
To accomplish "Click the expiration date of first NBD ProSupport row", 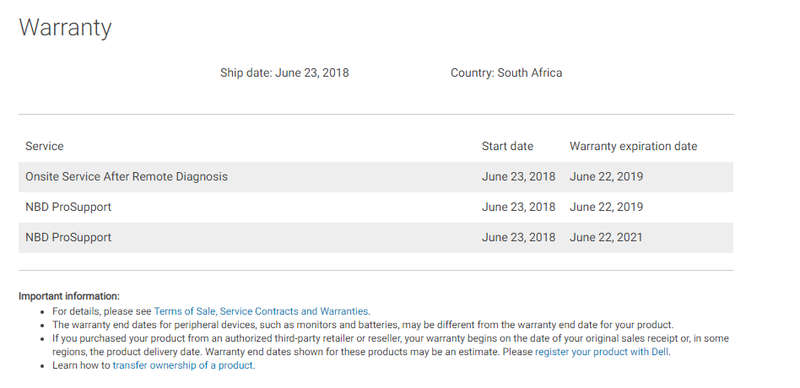I will tap(606, 207).
